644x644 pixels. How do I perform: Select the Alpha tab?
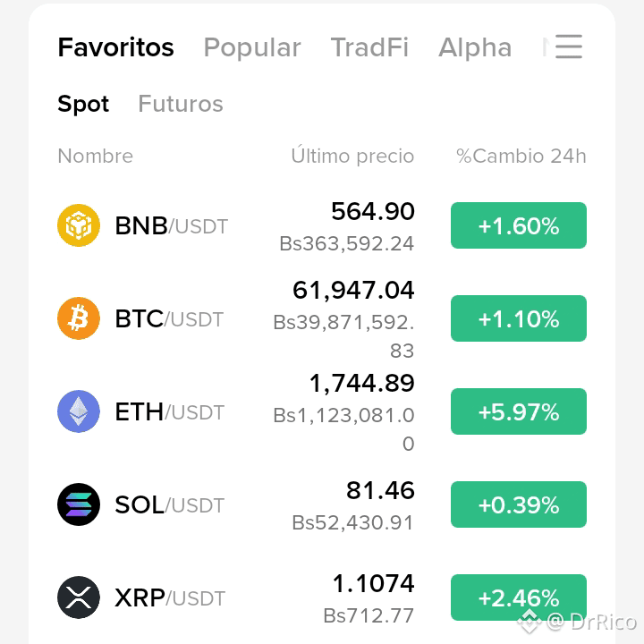tap(475, 48)
